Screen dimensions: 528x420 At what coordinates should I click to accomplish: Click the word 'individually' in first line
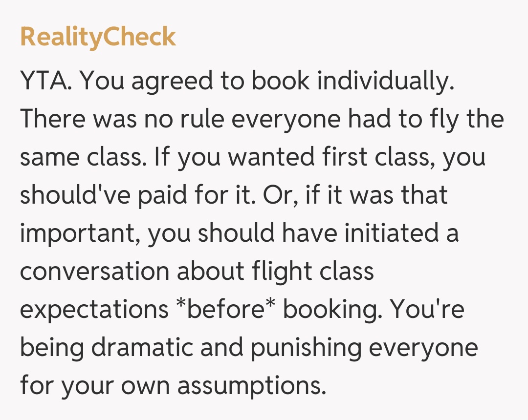pos(385,81)
